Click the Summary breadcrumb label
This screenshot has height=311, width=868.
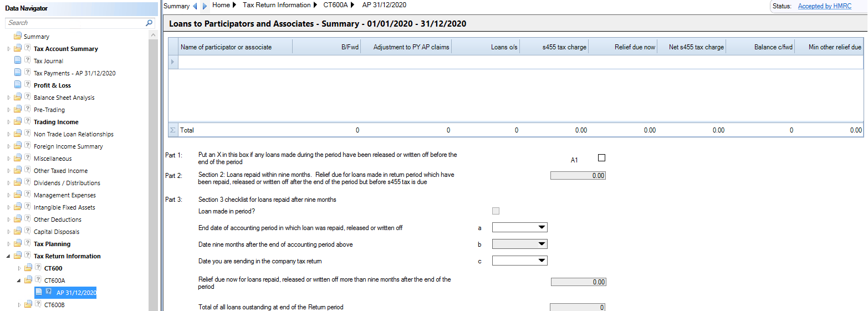tap(176, 6)
